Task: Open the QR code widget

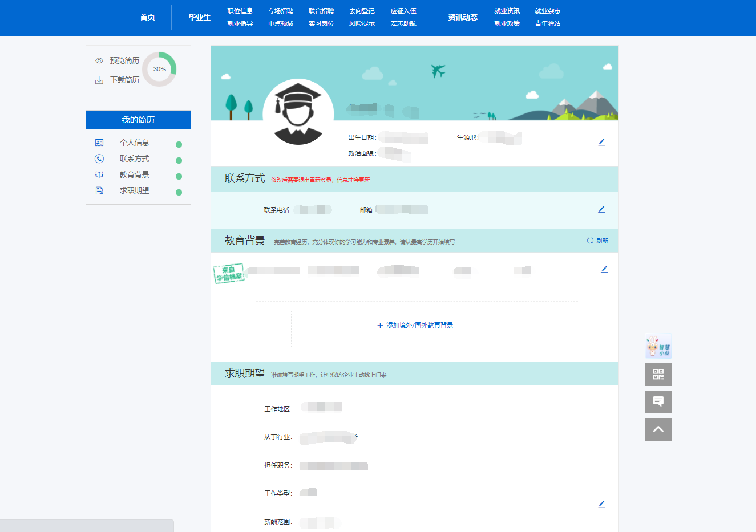Action: (658, 375)
